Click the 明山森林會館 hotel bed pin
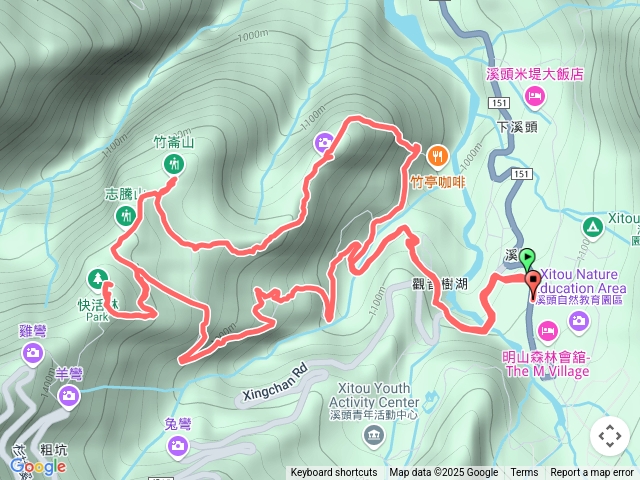The width and height of the screenshot is (640, 480). click(x=548, y=331)
